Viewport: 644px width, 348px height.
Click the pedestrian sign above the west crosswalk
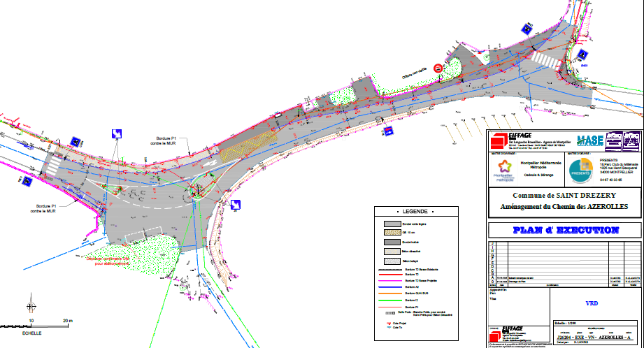(x=75, y=142)
